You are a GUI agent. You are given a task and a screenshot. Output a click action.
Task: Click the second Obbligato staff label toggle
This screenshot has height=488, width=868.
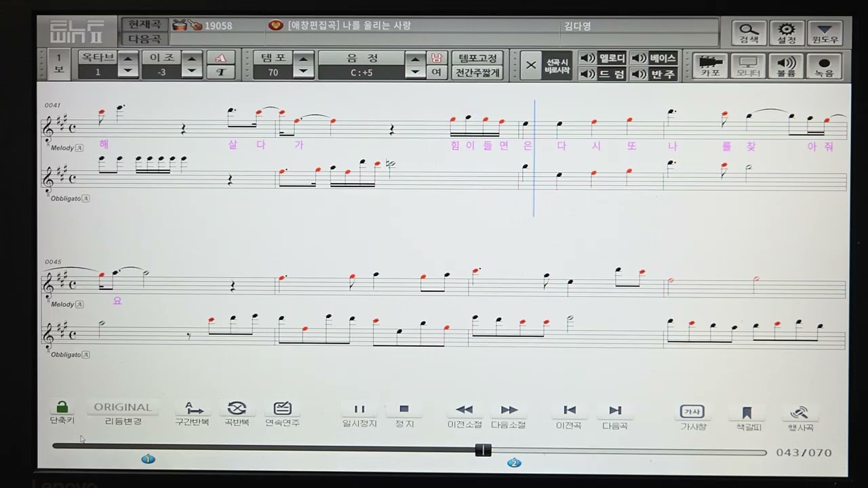pyautogui.click(x=86, y=354)
